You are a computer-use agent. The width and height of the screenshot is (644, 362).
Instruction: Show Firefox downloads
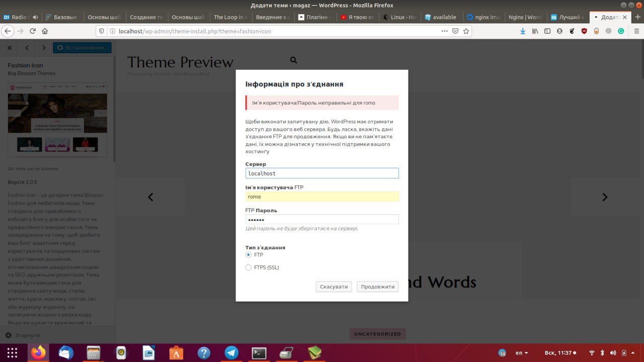coord(523,31)
